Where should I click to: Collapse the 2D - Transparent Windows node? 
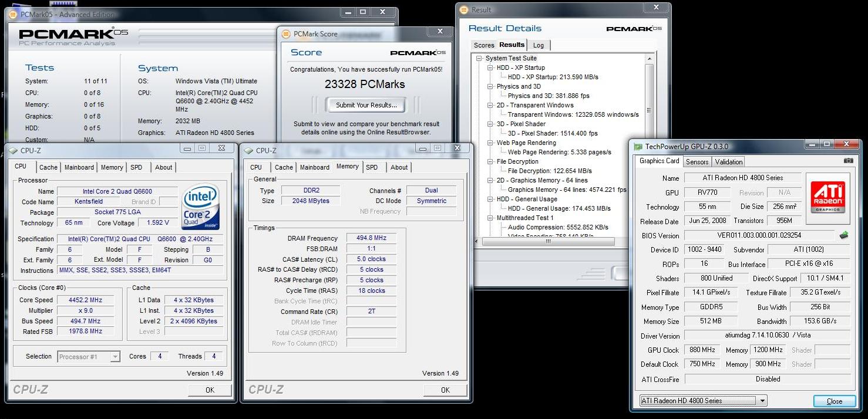click(490, 105)
